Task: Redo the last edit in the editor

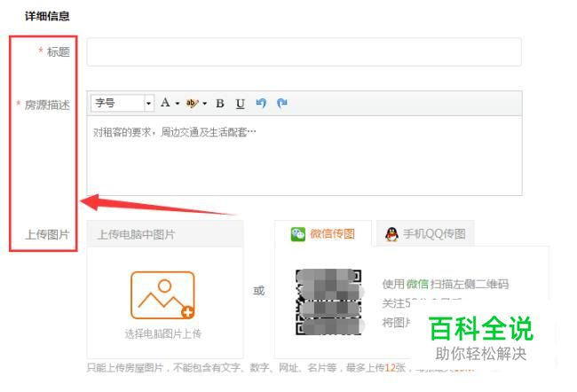Action: click(282, 103)
